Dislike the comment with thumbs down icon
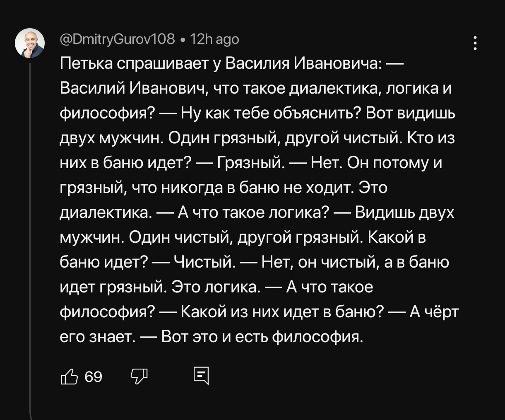Viewport: 505px width, 420px height. point(139,377)
